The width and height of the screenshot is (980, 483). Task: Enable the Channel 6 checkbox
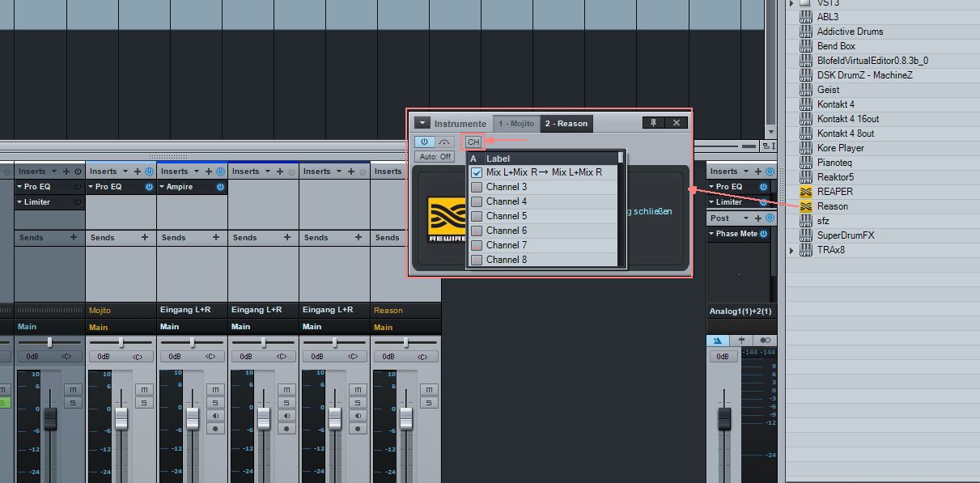(477, 231)
